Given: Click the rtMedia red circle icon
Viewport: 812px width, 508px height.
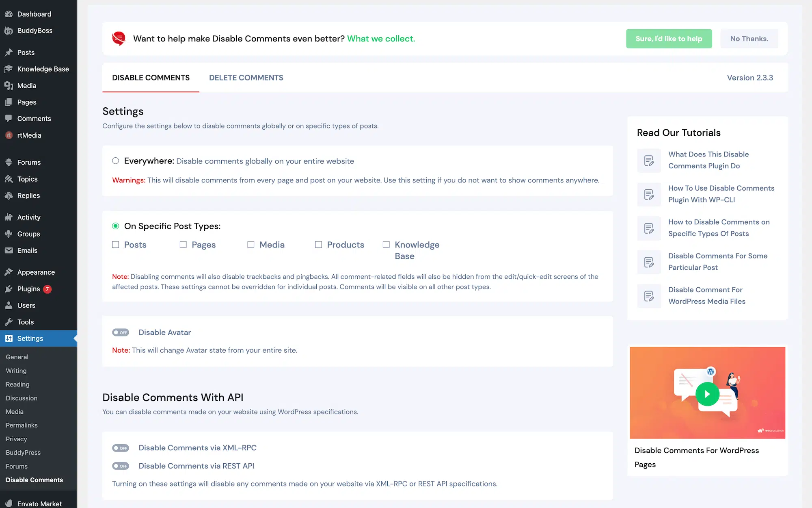Looking at the screenshot, I should 9,135.
